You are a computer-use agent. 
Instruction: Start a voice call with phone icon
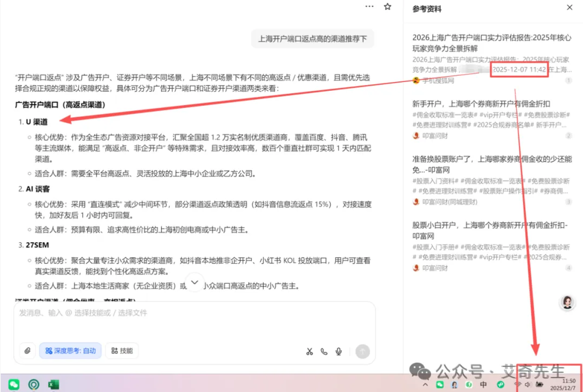point(324,351)
